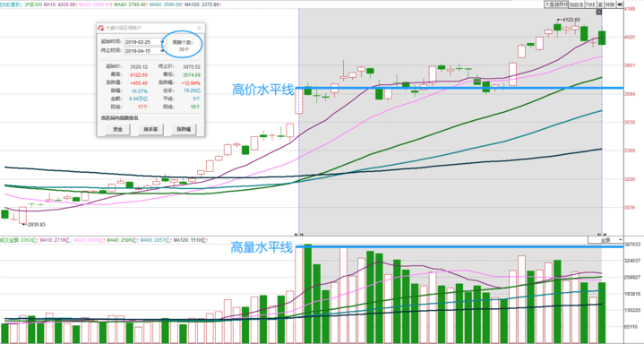
Task: Click the right range handle at chart bottom
Action: (x=603, y=235)
